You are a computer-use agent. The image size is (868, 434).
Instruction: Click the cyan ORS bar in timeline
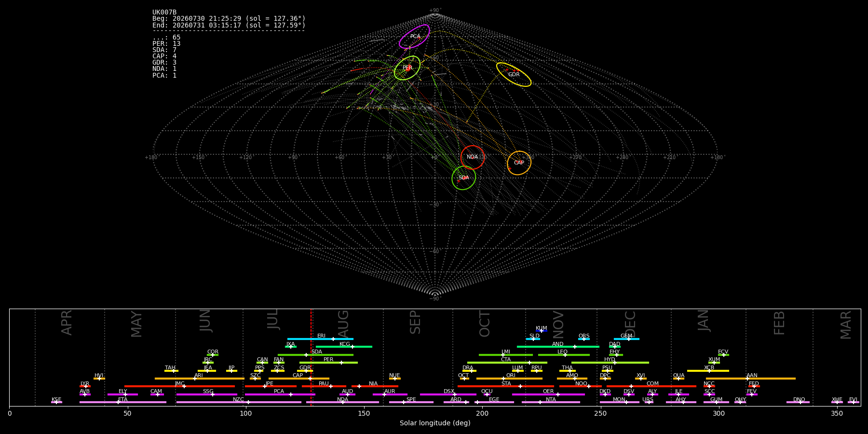point(584,339)
